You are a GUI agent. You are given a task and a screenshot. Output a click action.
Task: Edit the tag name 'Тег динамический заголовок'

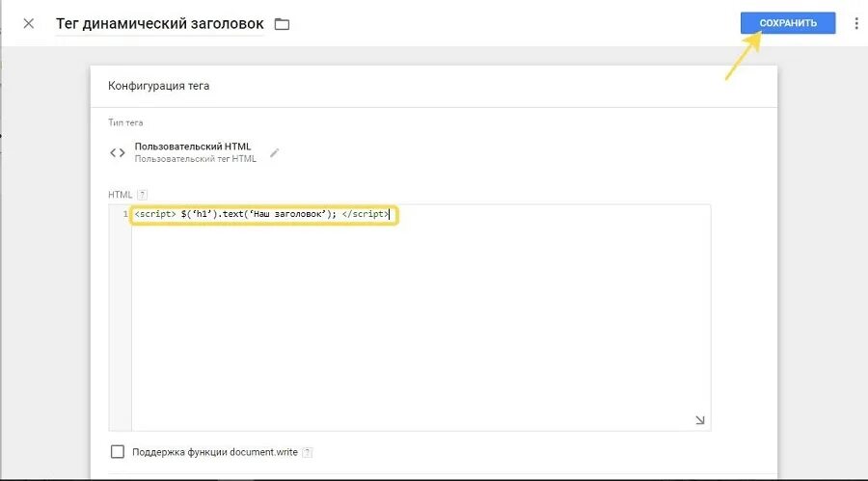(x=159, y=24)
